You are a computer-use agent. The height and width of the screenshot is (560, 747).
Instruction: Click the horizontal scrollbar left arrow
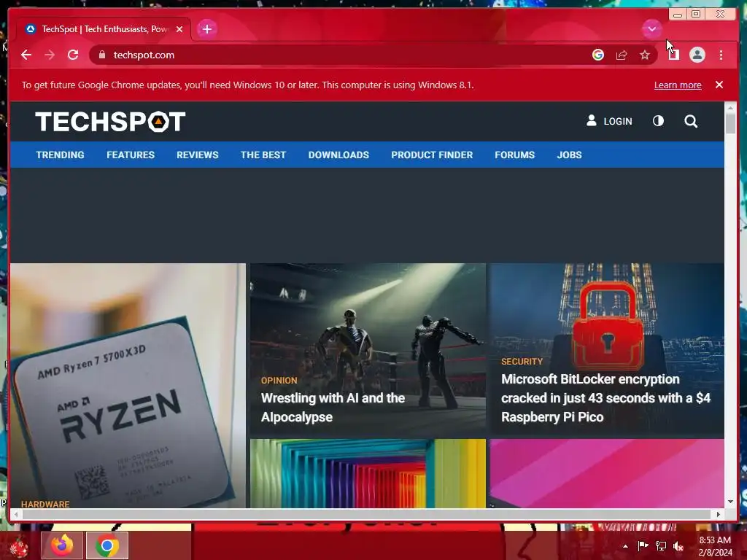point(16,514)
